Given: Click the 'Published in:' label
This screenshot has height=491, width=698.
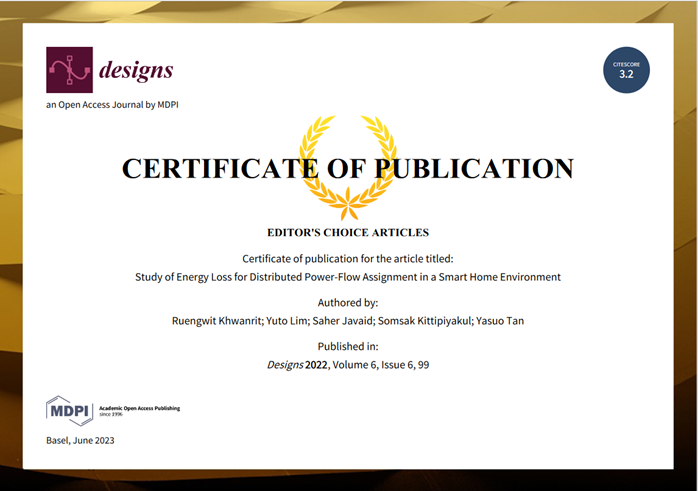Looking at the screenshot, I should (x=348, y=346).
